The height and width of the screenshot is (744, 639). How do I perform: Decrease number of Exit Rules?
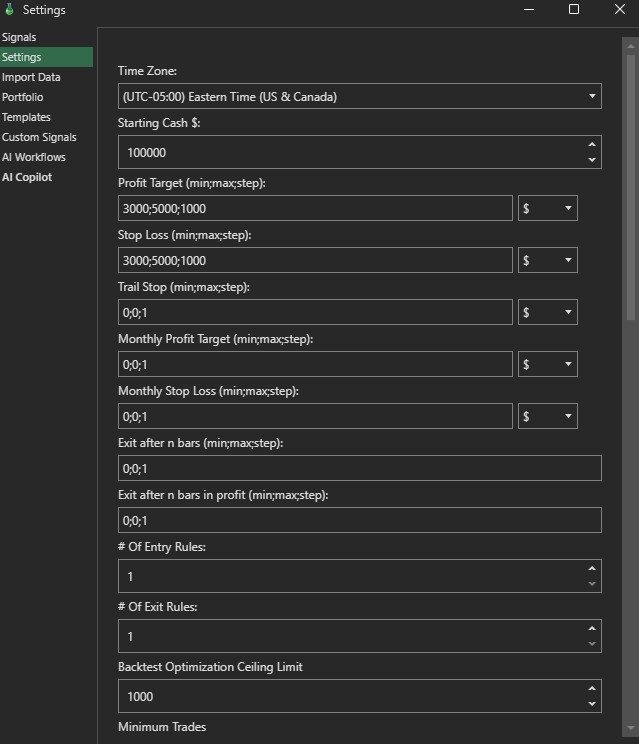point(592,644)
